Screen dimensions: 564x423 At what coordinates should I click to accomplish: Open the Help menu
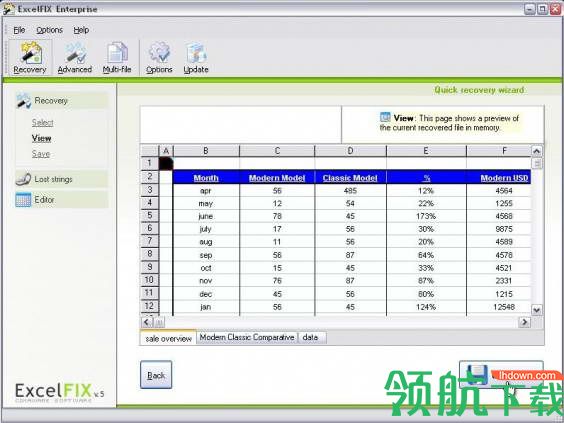pyautogui.click(x=81, y=30)
